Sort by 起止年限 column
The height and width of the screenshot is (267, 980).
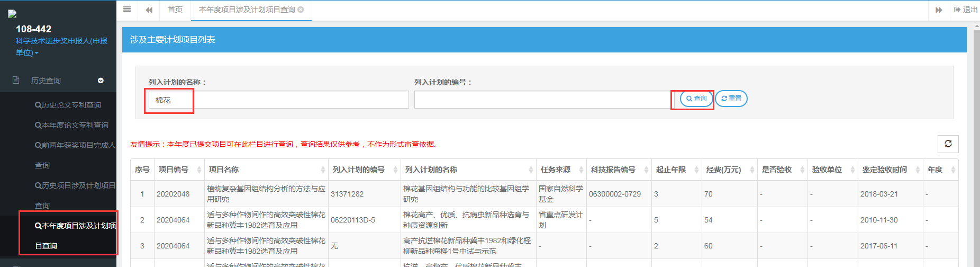[677, 170]
